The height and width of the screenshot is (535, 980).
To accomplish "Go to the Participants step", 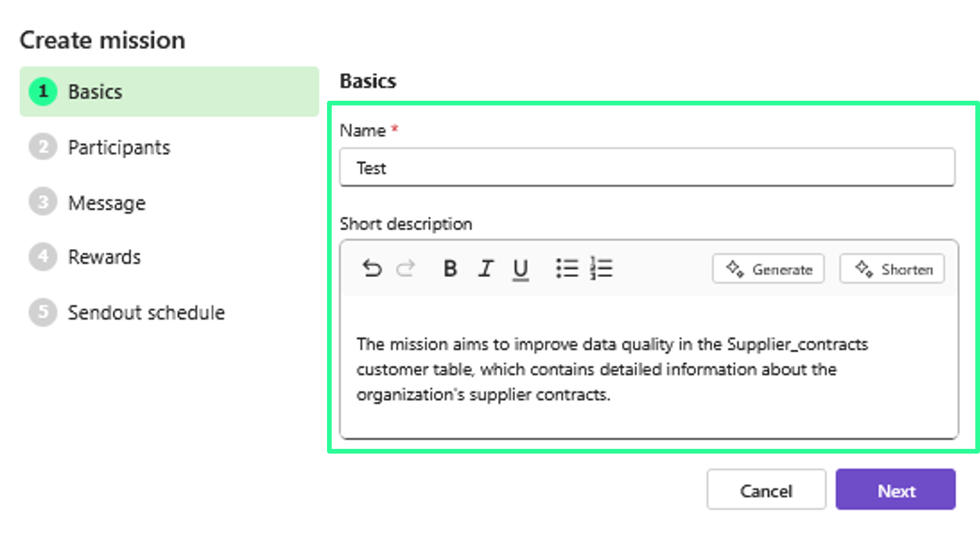I will [119, 148].
